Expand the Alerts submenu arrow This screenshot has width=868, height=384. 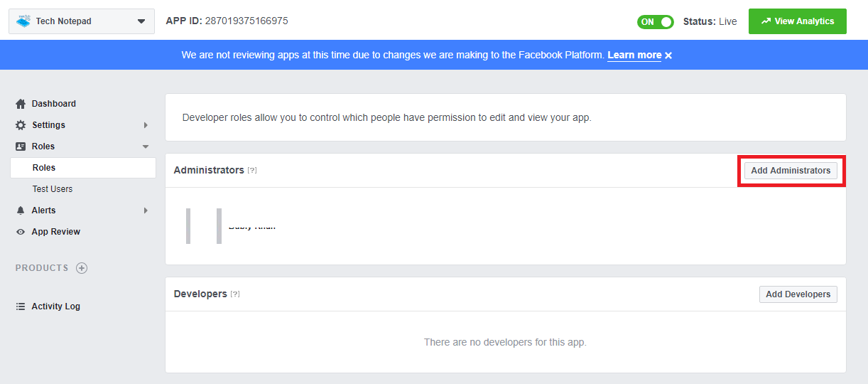click(x=146, y=210)
